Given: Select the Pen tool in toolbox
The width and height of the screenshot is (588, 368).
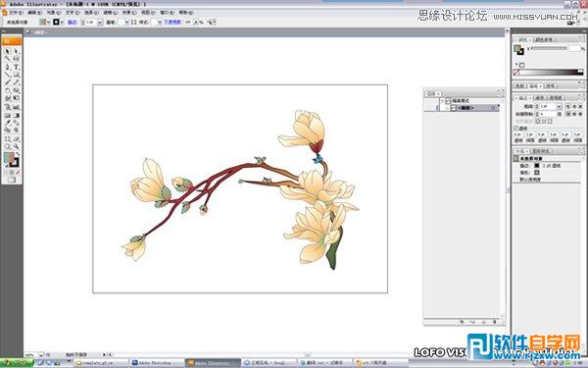Looking at the screenshot, I should [8, 67].
